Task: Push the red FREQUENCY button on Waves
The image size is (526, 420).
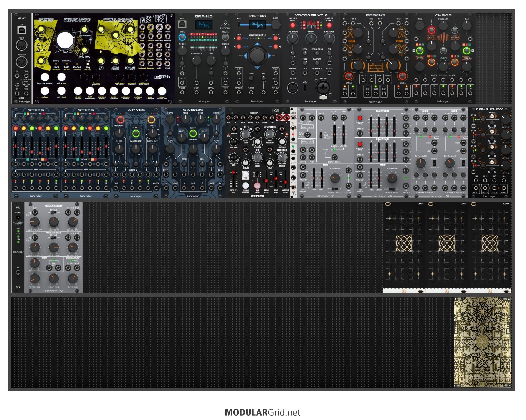Action: (120, 119)
